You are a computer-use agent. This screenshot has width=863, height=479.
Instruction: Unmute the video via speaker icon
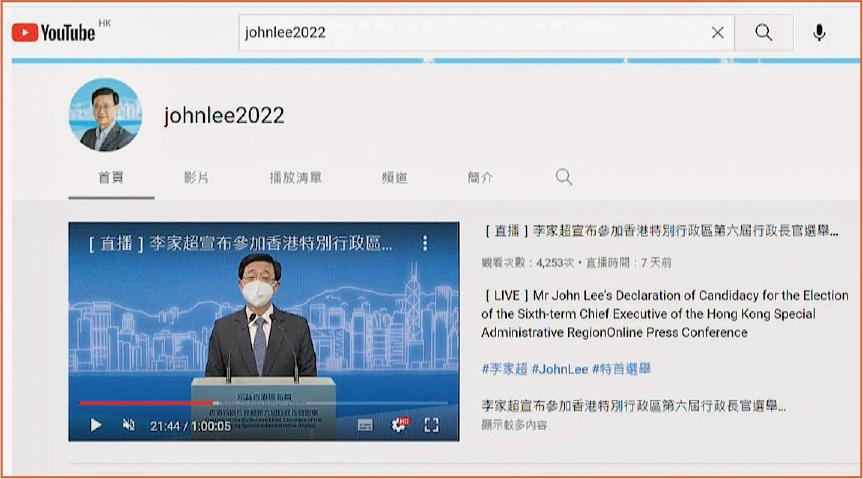(128, 425)
